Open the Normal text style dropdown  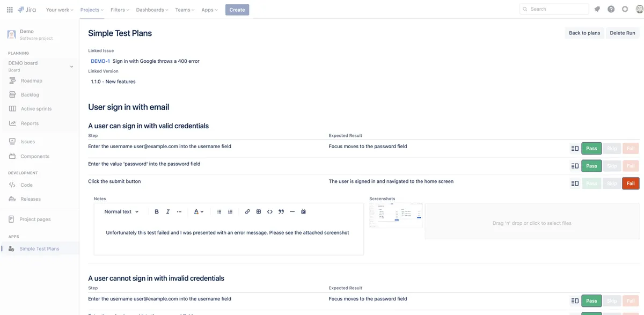[121, 211]
